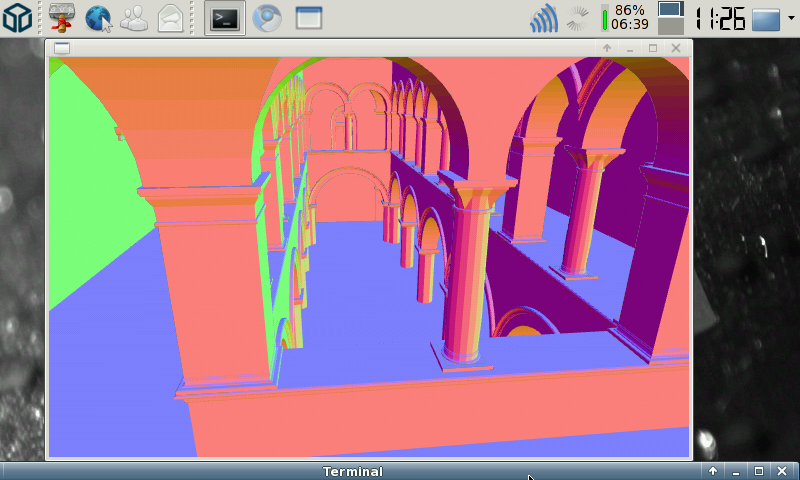This screenshot has width=800, height=480.
Task: Open the render window's menu icon
Action: click(62, 48)
